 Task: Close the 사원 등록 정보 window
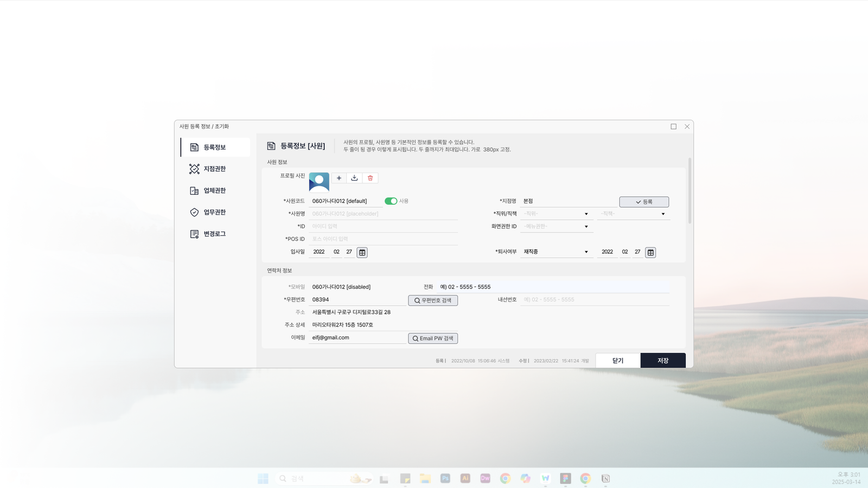(687, 127)
